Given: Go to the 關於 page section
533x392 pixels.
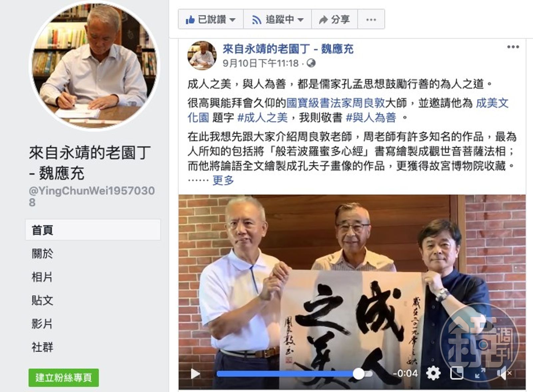Looking at the screenshot, I should point(42,254).
